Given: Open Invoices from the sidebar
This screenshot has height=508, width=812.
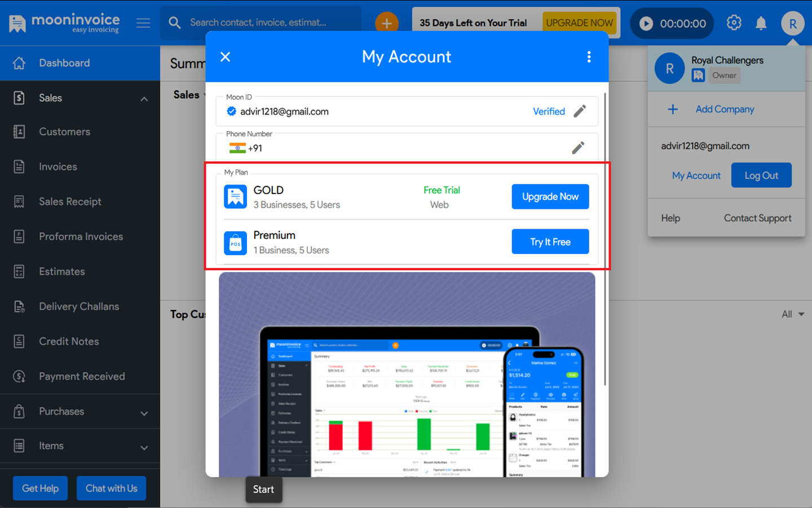Looking at the screenshot, I should (x=58, y=167).
